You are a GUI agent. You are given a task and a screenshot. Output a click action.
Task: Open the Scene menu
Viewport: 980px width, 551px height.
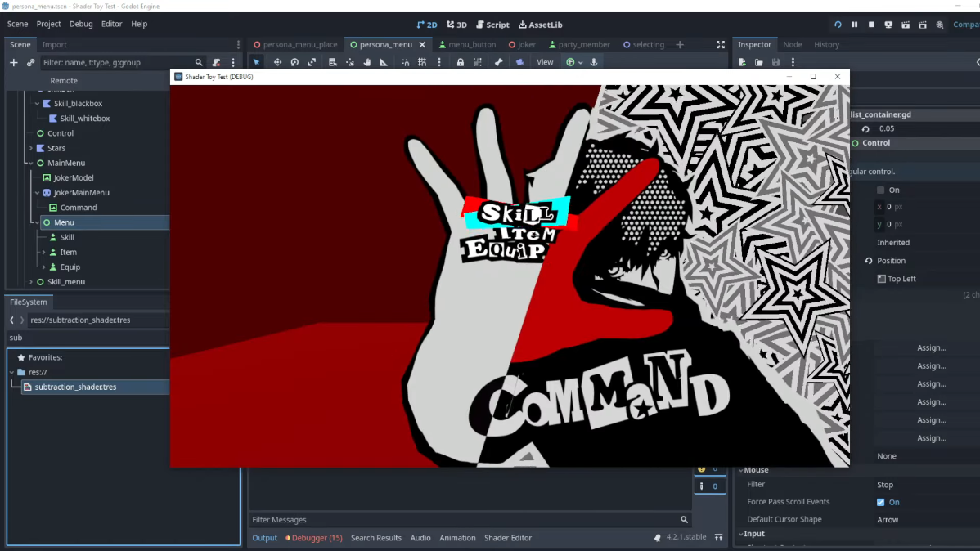point(17,24)
